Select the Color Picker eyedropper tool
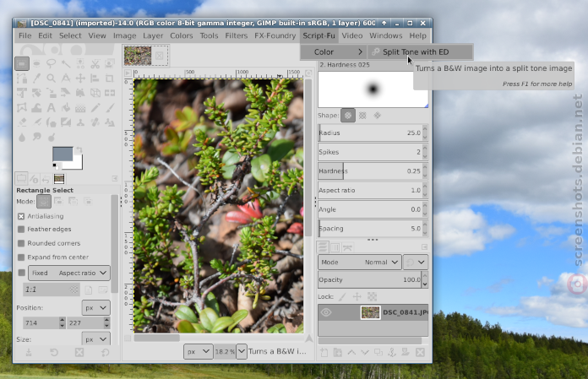Screen dimensions: 588x379 [x=36, y=79]
